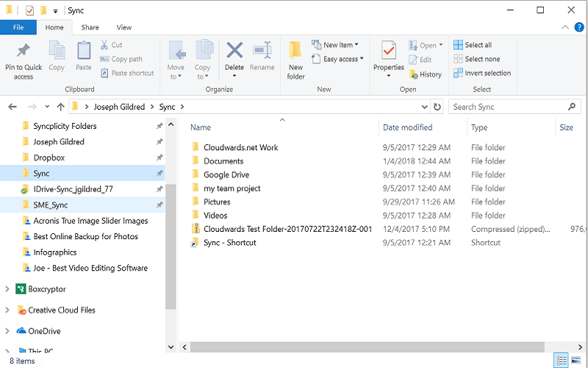This screenshot has height=368, width=588.
Task: Open recent locations dropdown arrow
Action: 47,107
